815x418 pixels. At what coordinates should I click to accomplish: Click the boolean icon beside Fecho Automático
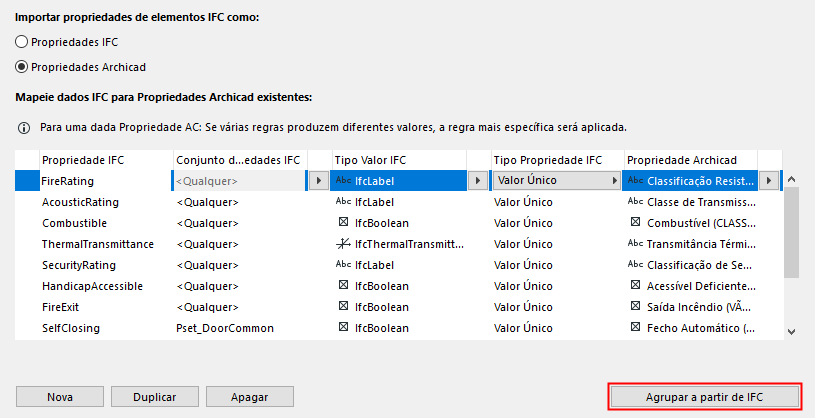pos(635,328)
